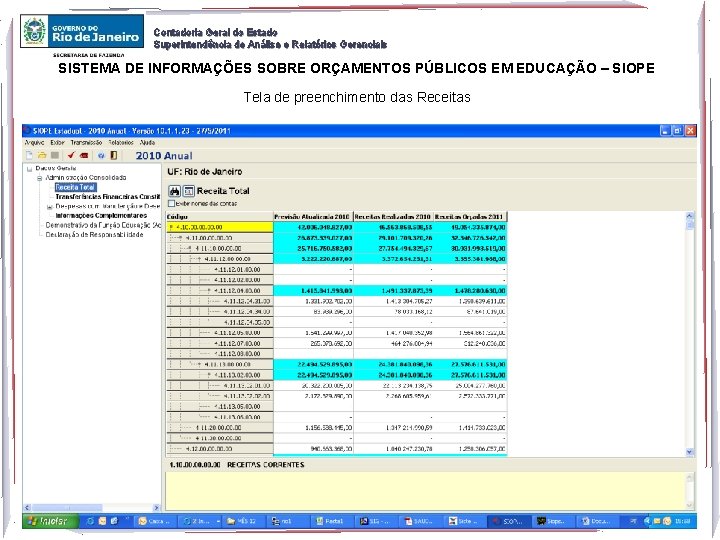Click the calculator icon beside Receita Total
This screenshot has height=540, width=720.
coord(189,191)
